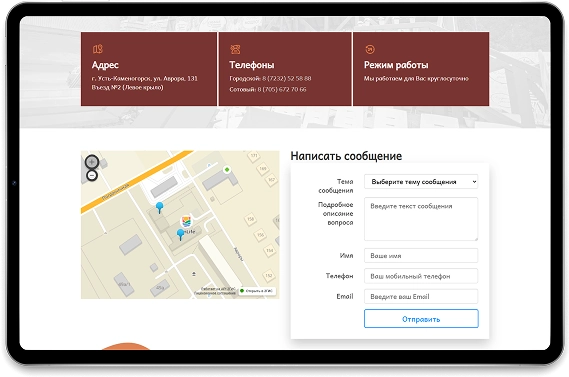Open the 'Выберите тему сообщения' dropdown
Screen dimensions: 569x377
pyautogui.click(x=421, y=182)
